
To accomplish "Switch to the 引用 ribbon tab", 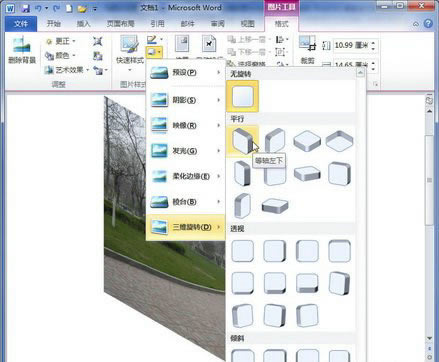I will 157,24.
